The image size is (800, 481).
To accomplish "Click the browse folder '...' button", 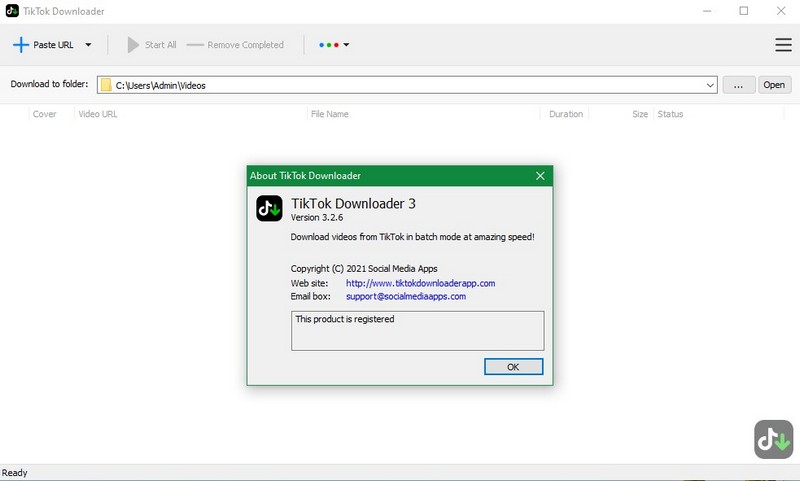I will coord(738,85).
